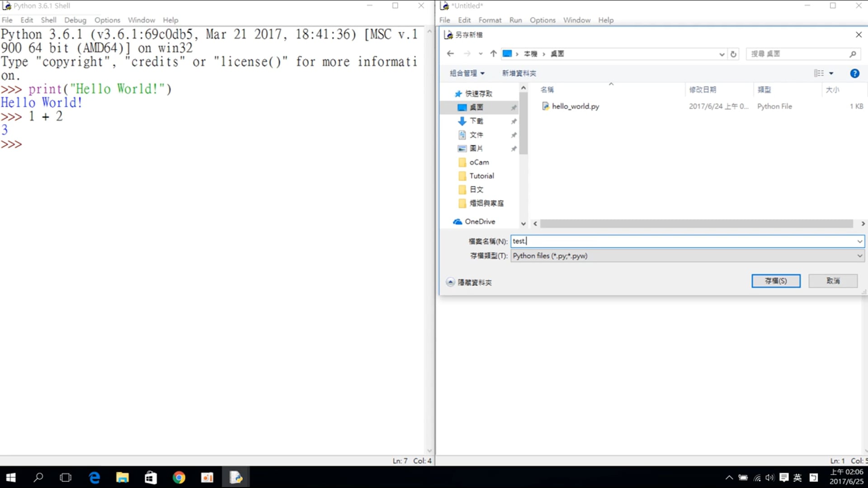This screenshot has width=868, height=488.
Task: Click the up-one-level arrow icon
Action: [493, 54]
